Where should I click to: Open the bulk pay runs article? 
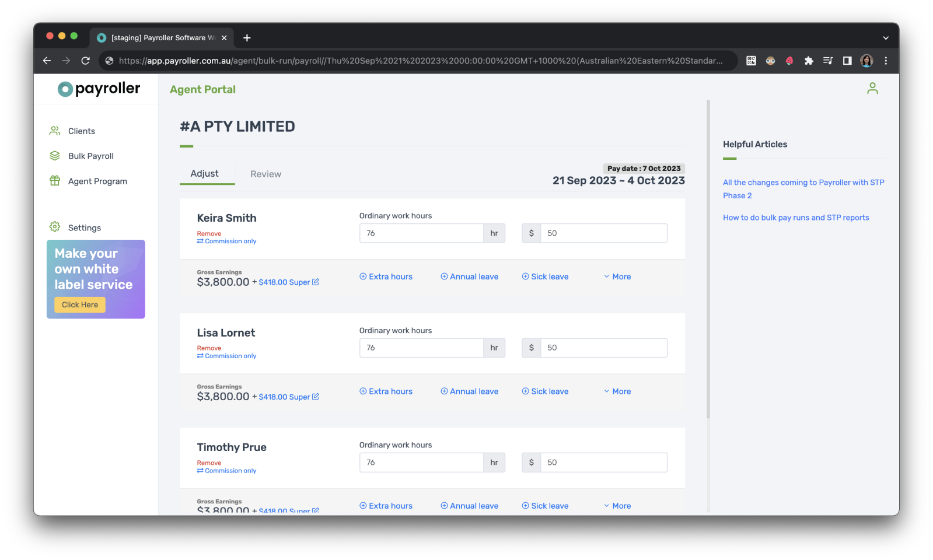tap(796, 218)
